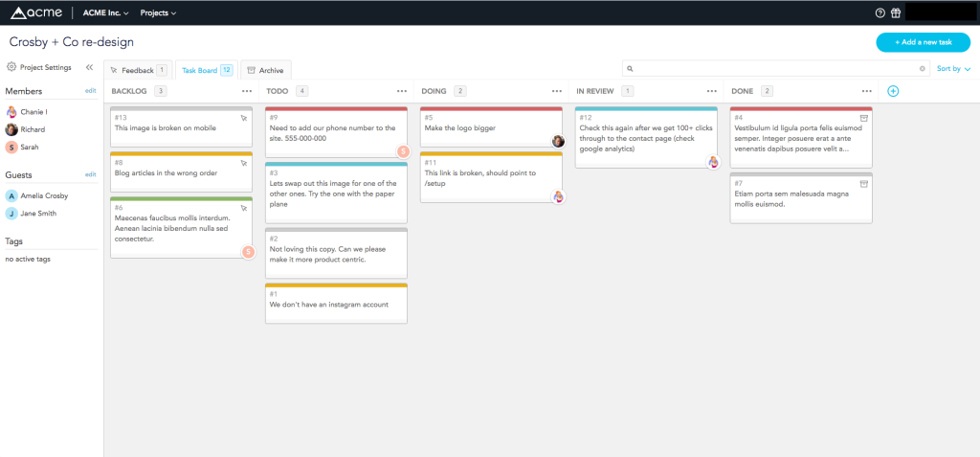The image size is (980, 457).
Task: Open task #7 "Etiam porta sem malesuada"
Action: point(801,197)
